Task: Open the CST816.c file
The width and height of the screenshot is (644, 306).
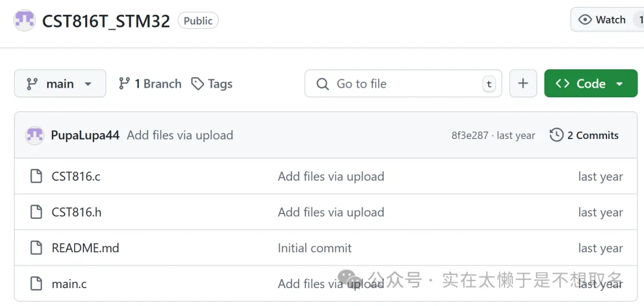Action: click(x=76, y=177)
